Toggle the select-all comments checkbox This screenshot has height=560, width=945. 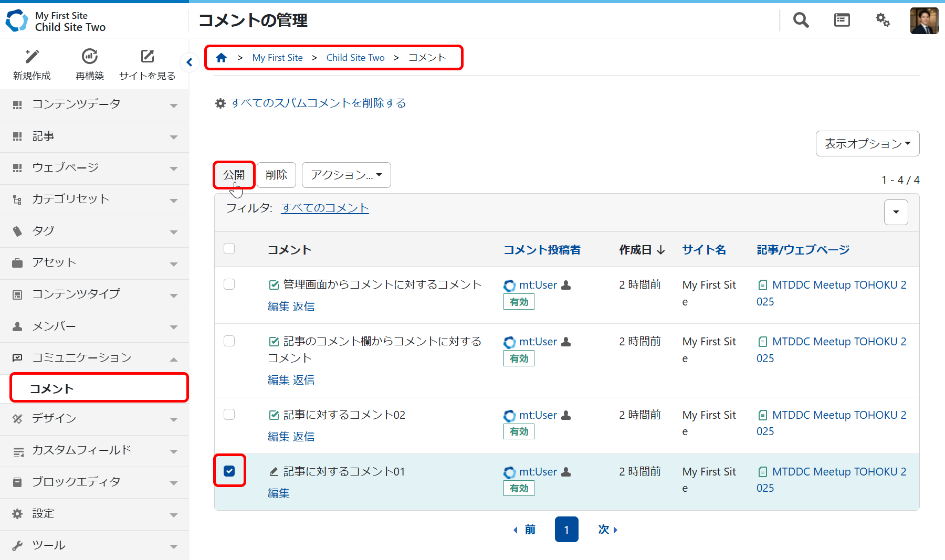coord(229,249)
